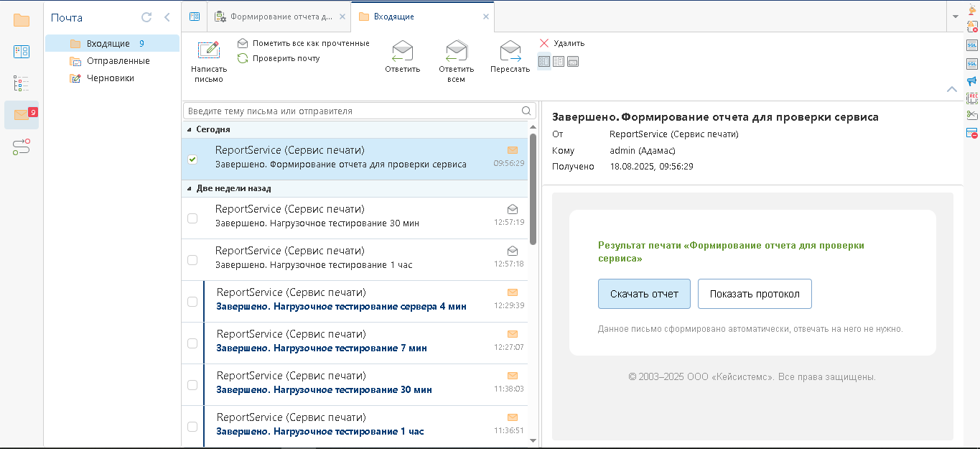Click received date 18.08.2025, 09:56:29
980x449 pixels.
(x=652, y=167)
